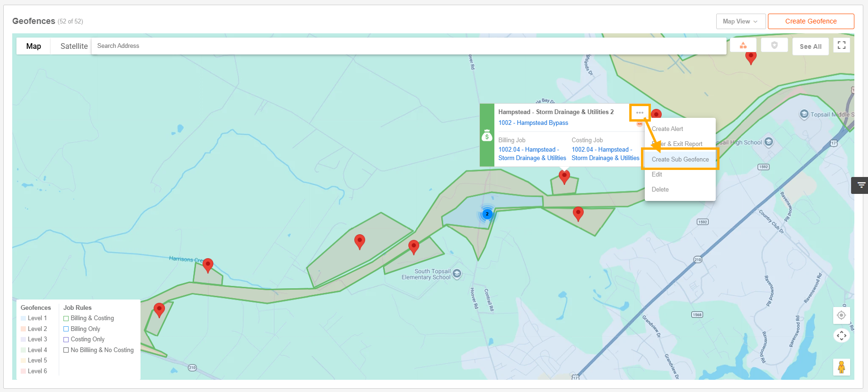Screen dimensions: 868x392
Task: Click the Level 3 legend label
Action: point(38,339)
